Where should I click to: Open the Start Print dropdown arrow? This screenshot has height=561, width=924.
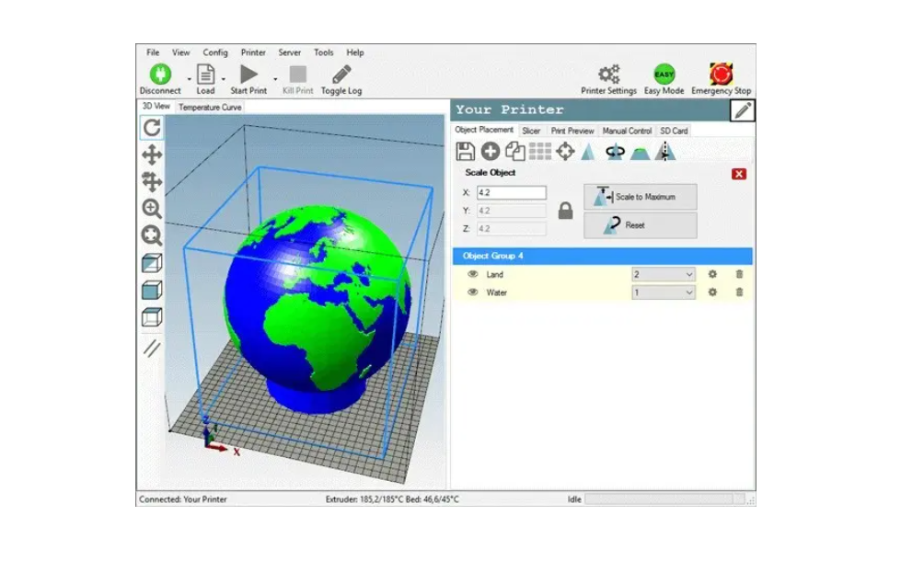pos(275,79)
